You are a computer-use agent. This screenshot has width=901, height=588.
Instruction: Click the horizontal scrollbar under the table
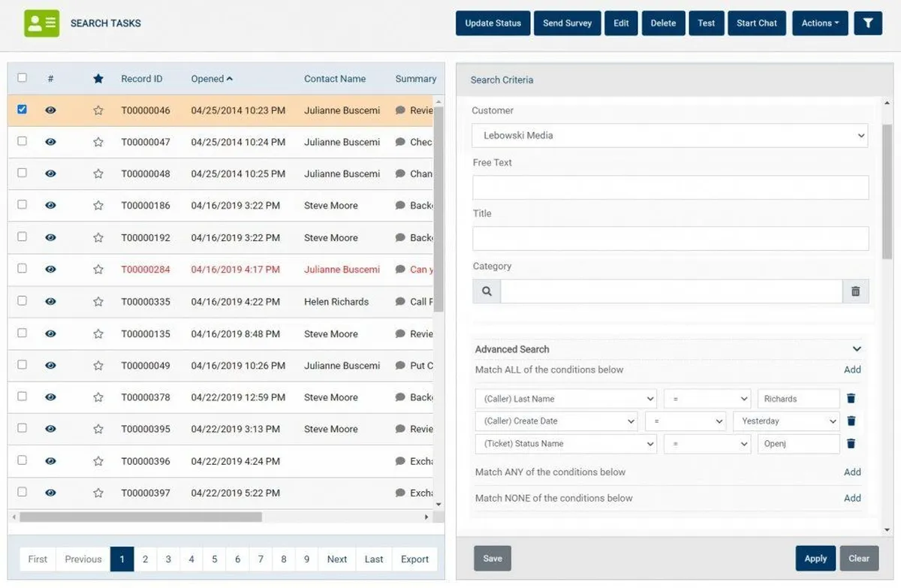140,517
